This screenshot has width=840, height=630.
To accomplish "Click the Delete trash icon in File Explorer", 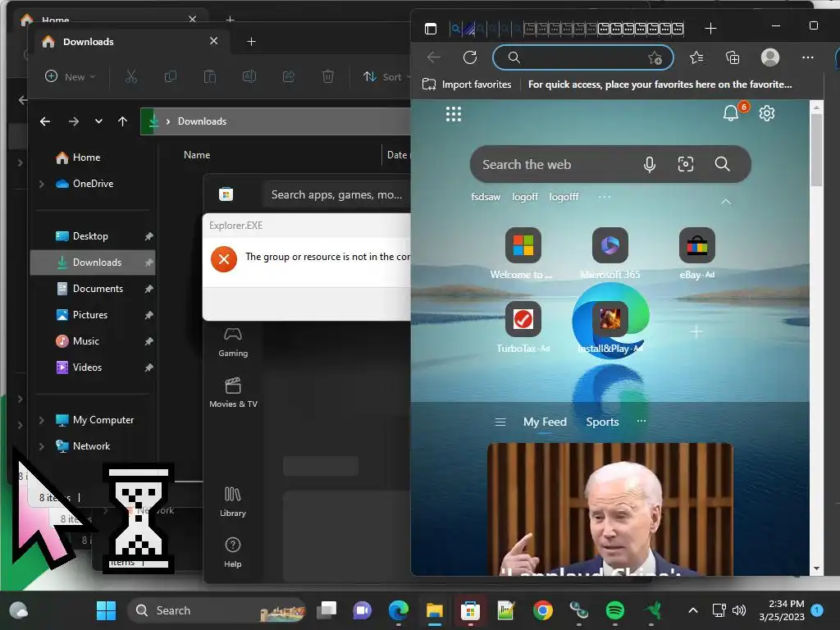I will pyautogui.click(x=328, y=76).
